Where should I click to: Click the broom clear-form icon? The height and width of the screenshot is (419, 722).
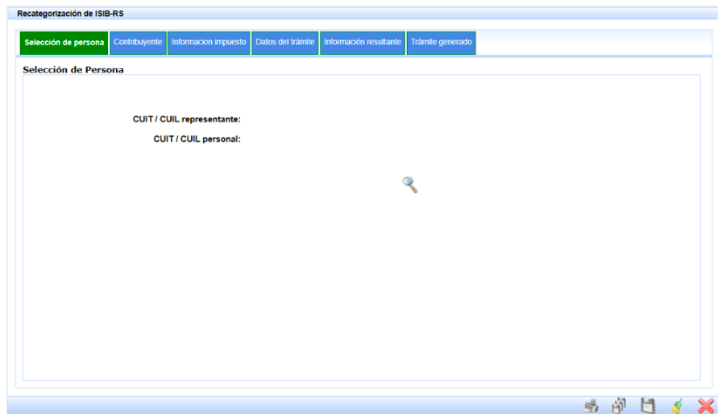click(x=676, y=406)
